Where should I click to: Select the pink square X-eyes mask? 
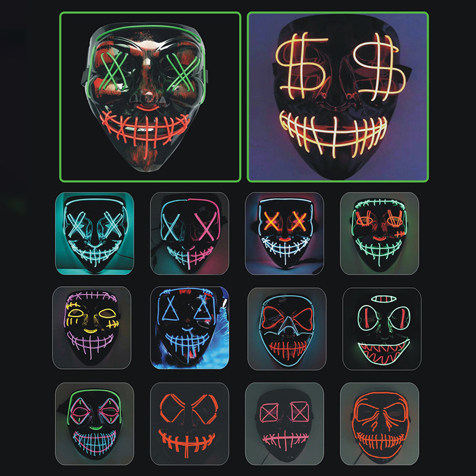pyautogui.click(x=284, y=424)
